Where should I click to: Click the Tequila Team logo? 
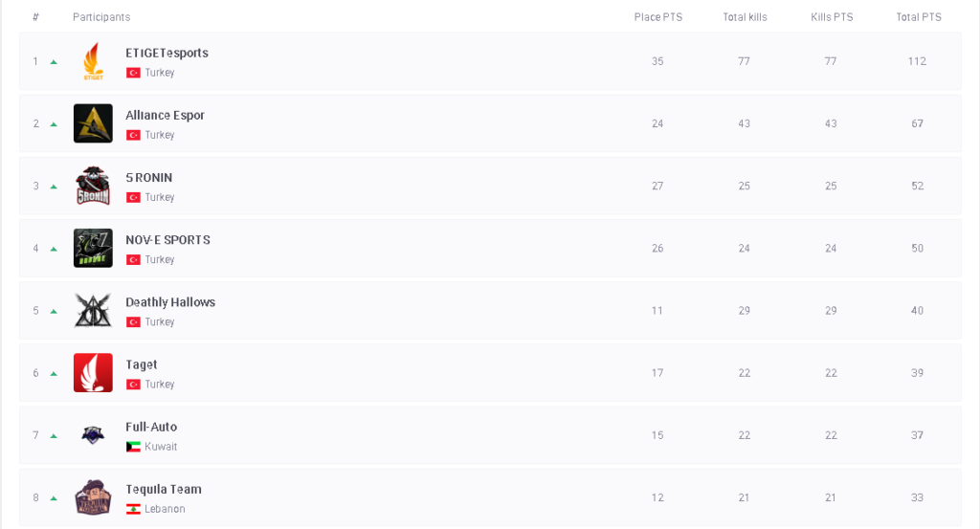pos(93,497)
